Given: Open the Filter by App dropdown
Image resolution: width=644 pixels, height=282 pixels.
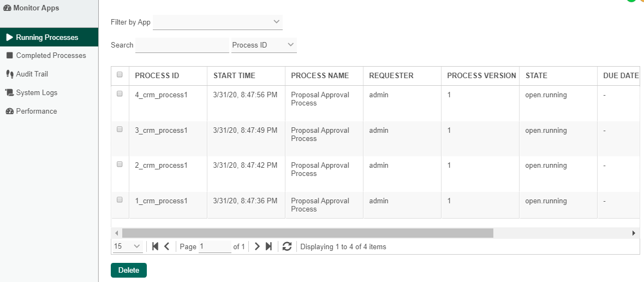Looking at the screenshot, I should [x=218, y=22].
